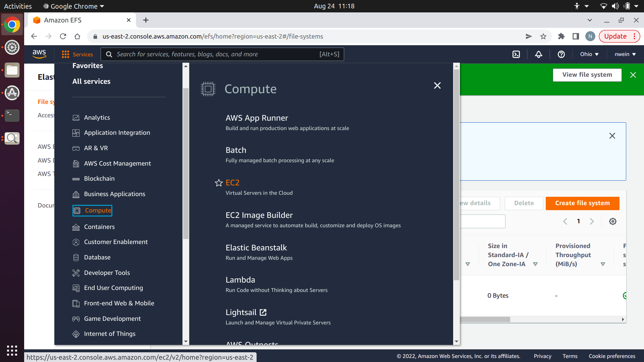Click the notifications bell icon

point(539,54)
